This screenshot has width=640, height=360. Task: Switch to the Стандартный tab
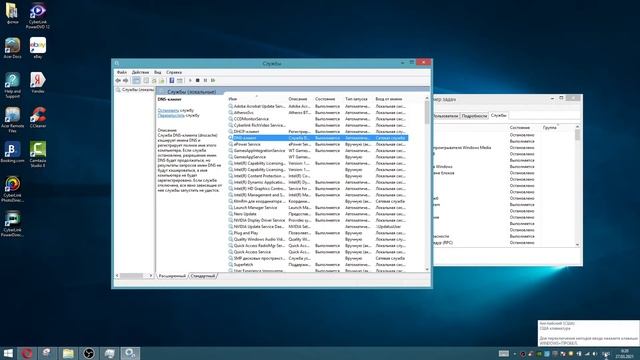pos(203,276)
